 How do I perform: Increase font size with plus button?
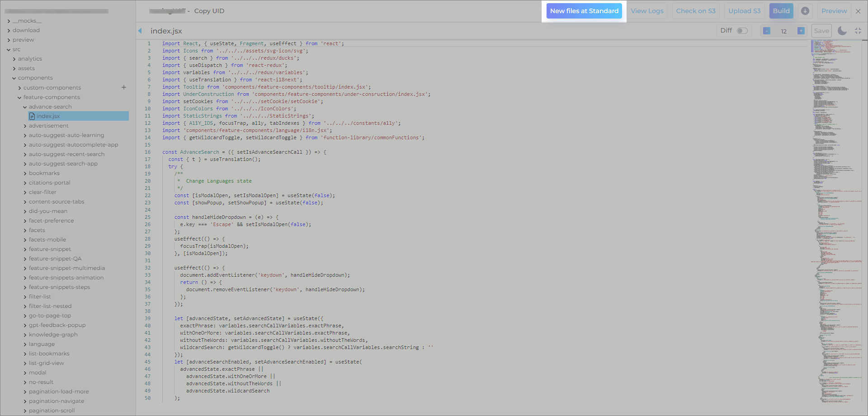tap(801, 31)
